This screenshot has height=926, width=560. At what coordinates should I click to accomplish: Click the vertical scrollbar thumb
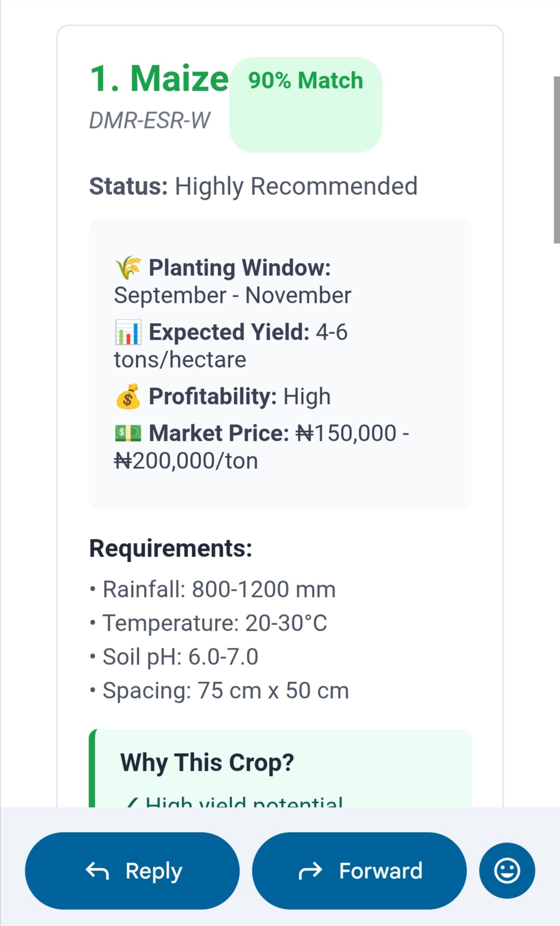tap(556, 159)
